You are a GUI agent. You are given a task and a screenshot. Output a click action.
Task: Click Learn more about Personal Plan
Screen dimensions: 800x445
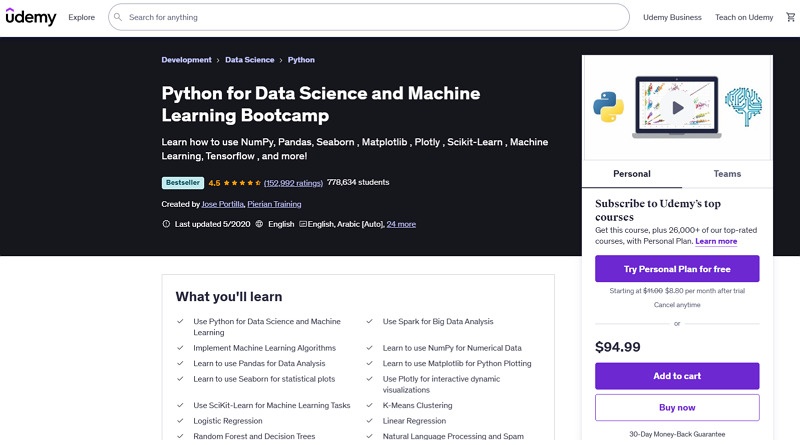pyautogui.click(x=716, y=241)
